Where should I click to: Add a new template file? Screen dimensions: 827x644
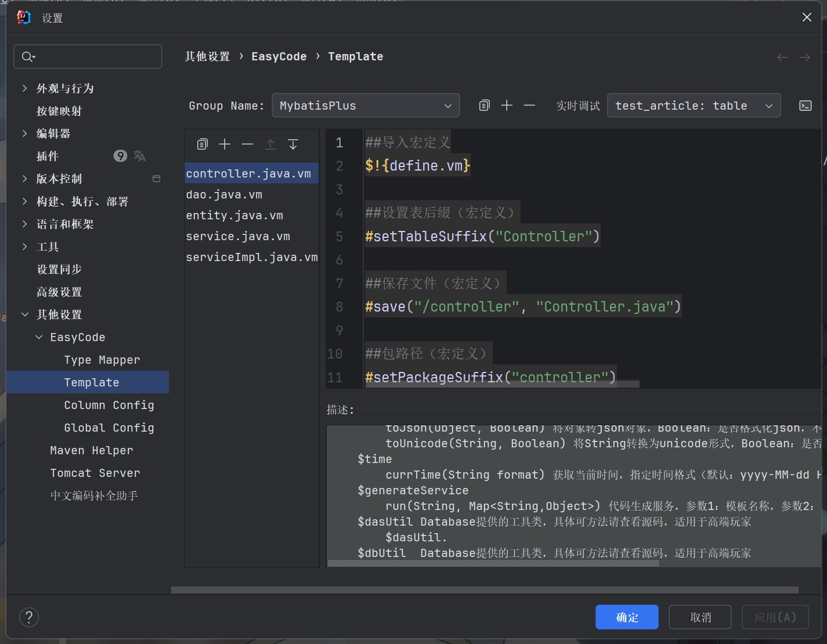click(x=225, y=144)
